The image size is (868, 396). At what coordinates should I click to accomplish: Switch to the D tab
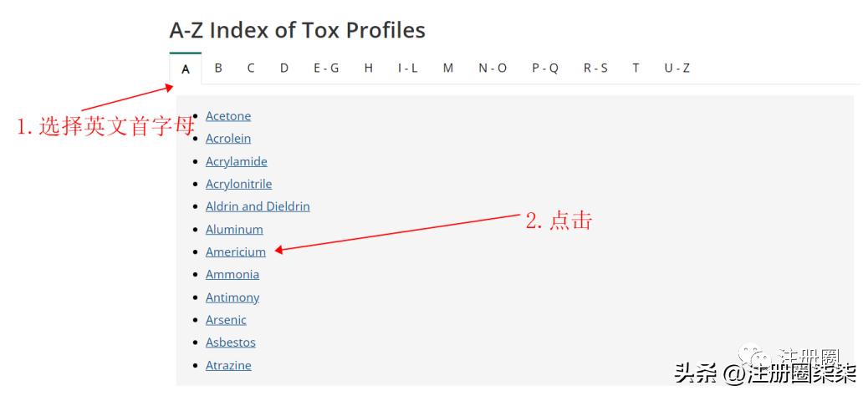point(284,69)
